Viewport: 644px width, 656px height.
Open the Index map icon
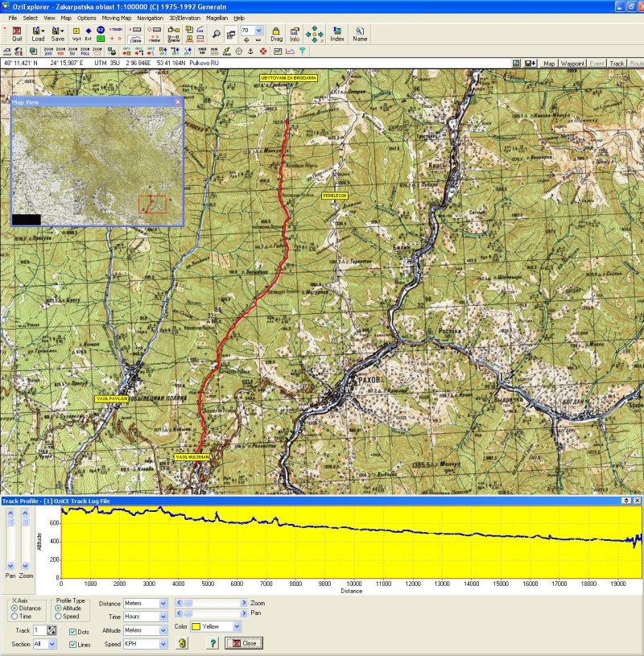coord(337,34)
